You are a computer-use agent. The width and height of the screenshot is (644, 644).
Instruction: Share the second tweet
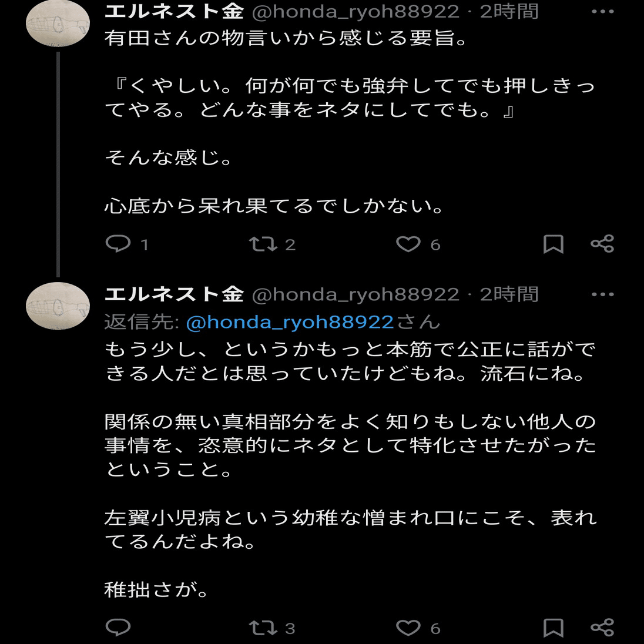click(602, 628)
